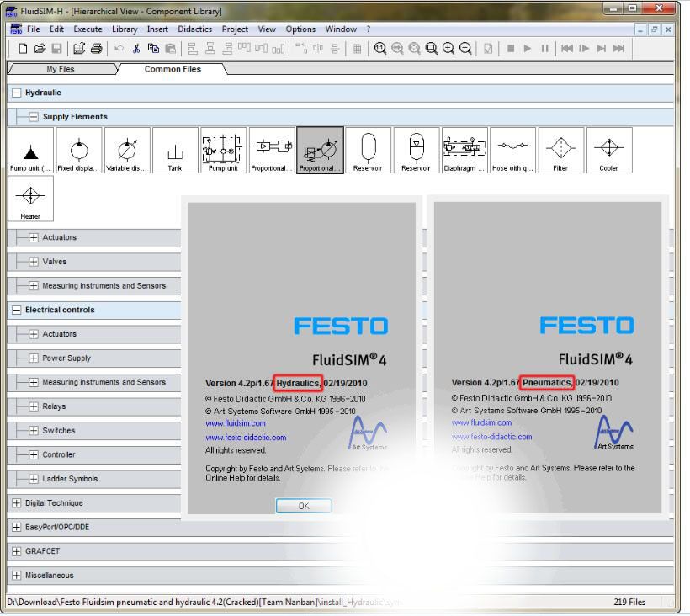Select the Tank component symbol
Viewport: 690px width, 616px height.
tap(175, 151)
